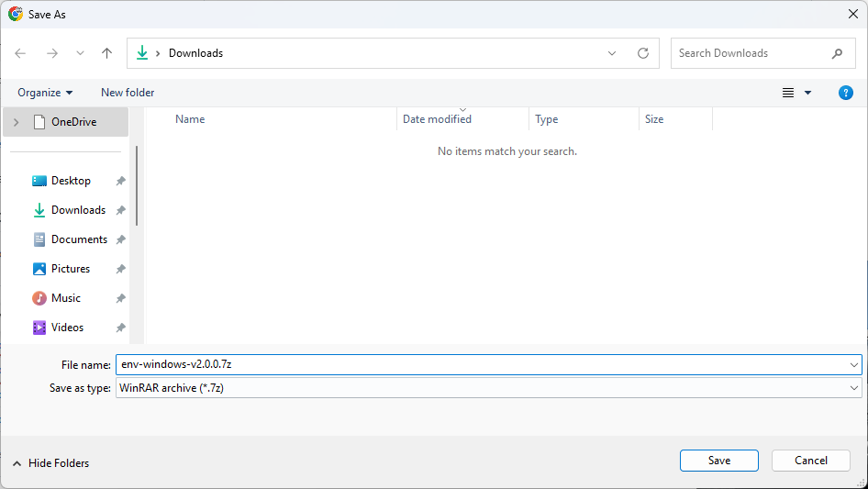Collapse the pane with Hide Folders
This screenshot has width=868, height=489.
click(51, 463)
